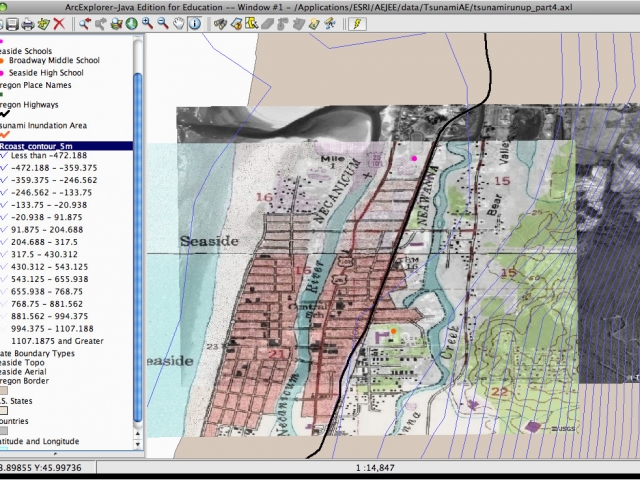Click the '768.75 - 881.562' legend class
Image resolution: width=640 pixels, height=480 pixels.
[x=47, y=304]
